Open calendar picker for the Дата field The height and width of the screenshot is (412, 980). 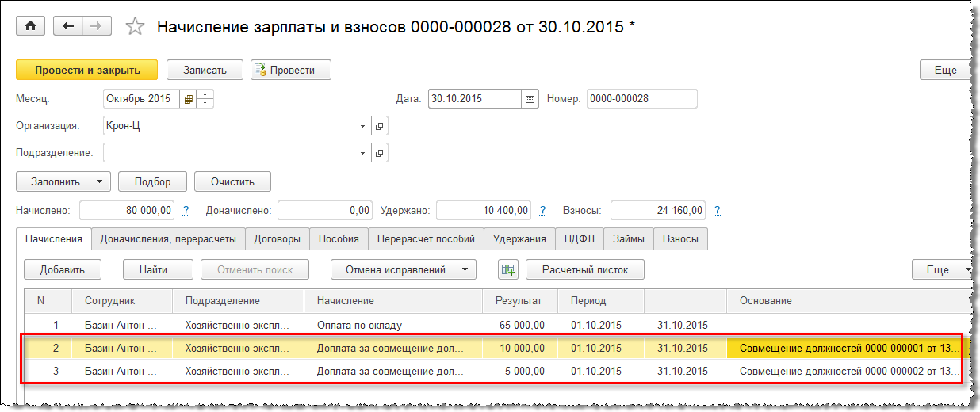click(x=530, y=99)
